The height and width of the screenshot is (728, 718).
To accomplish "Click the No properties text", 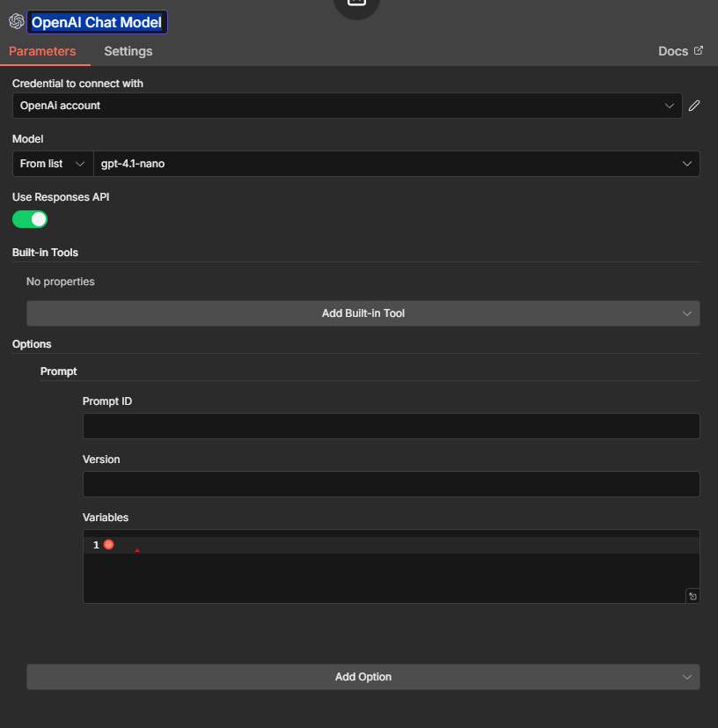I will tap(61, 282).
